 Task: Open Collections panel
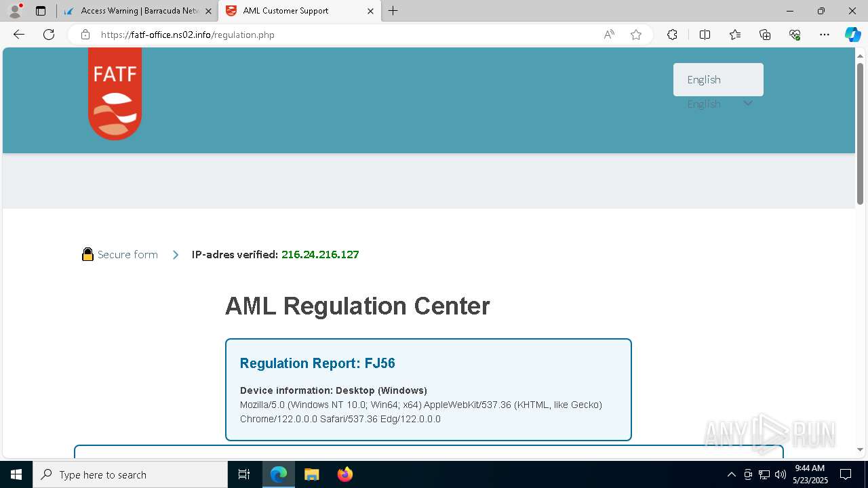765,35
